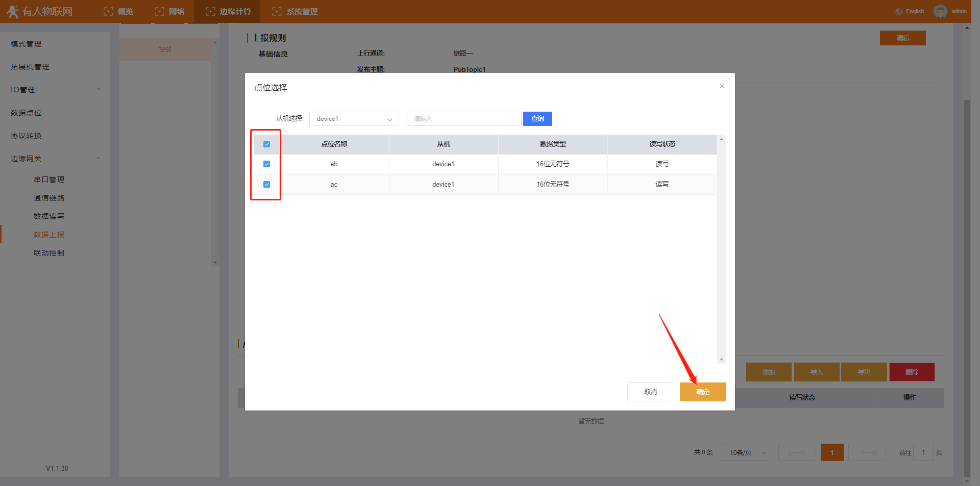Click the 有人物联网 logo icon

pyautogui.click(x=13, y=11)
